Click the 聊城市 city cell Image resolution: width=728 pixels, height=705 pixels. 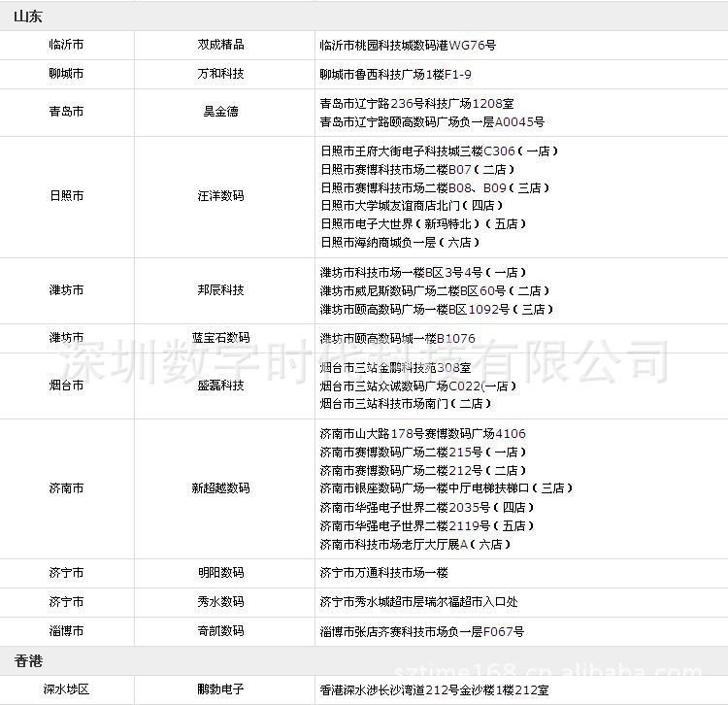click(66, 74)
